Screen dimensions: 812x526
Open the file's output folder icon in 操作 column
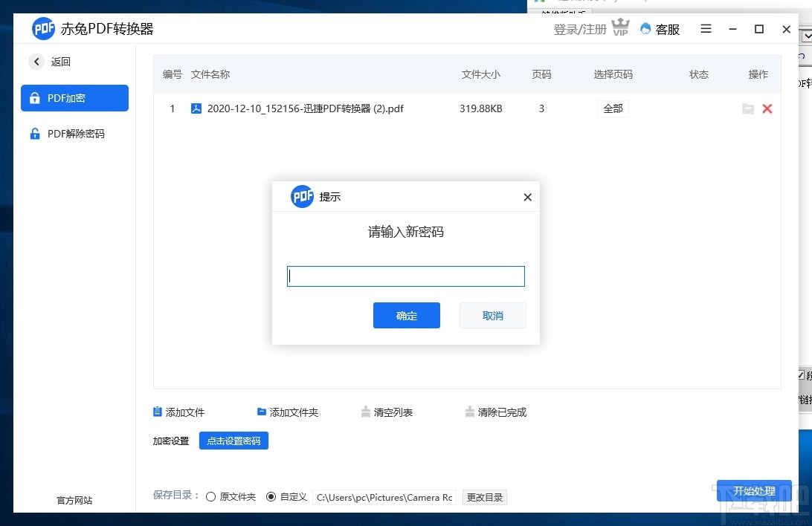coord(748,108)
